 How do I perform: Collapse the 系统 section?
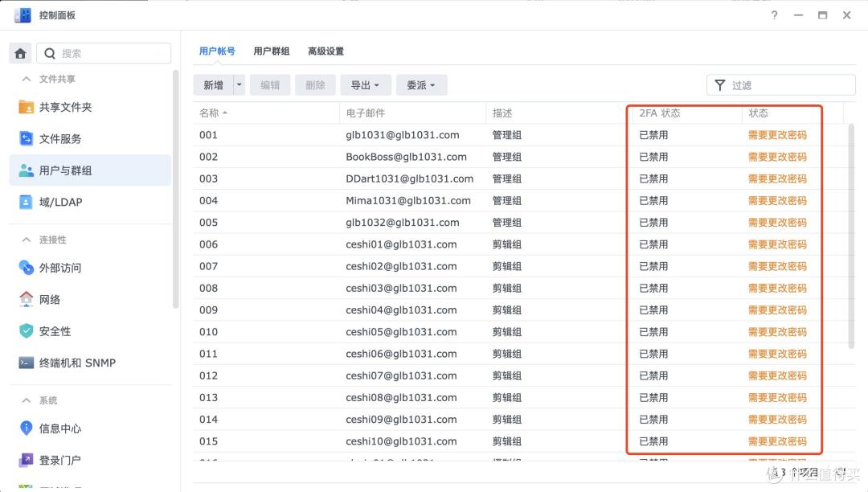click(x=26, y=400)
